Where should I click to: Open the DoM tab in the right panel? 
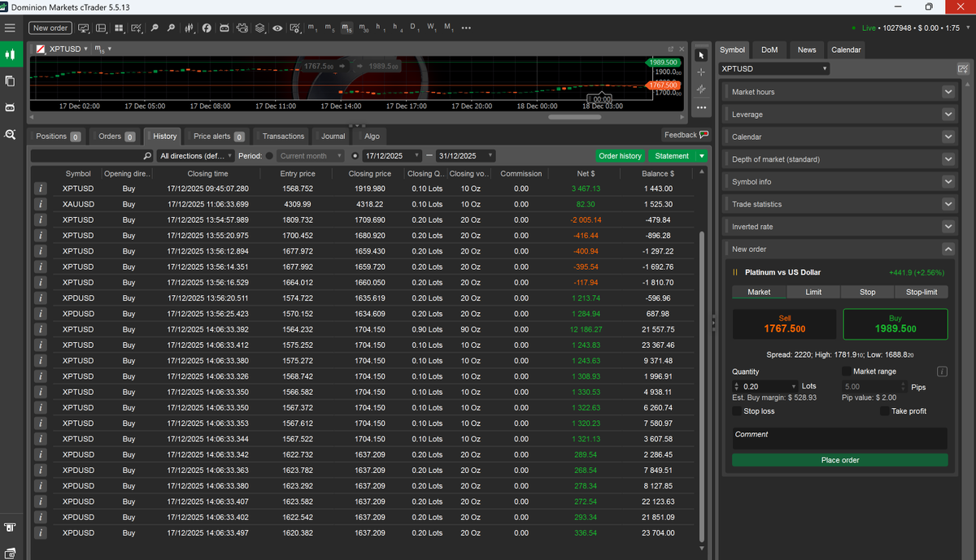click(769, 50)
